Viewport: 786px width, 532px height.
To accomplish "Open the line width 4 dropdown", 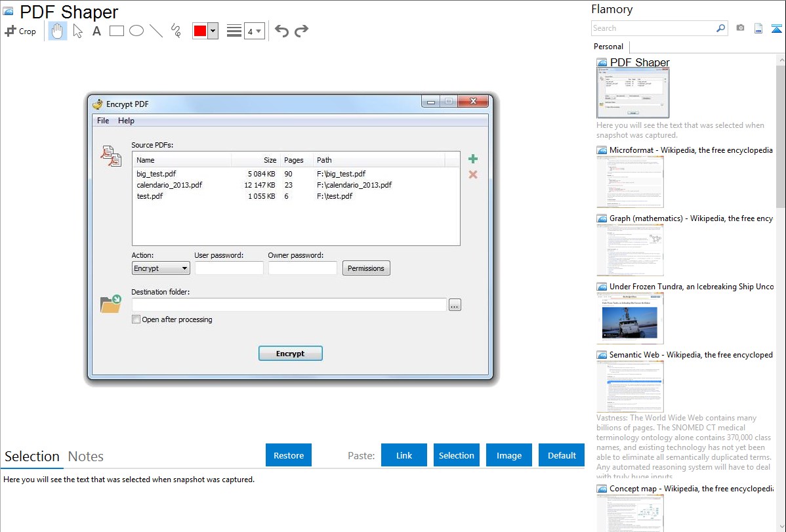I will [x=254, y=31].
